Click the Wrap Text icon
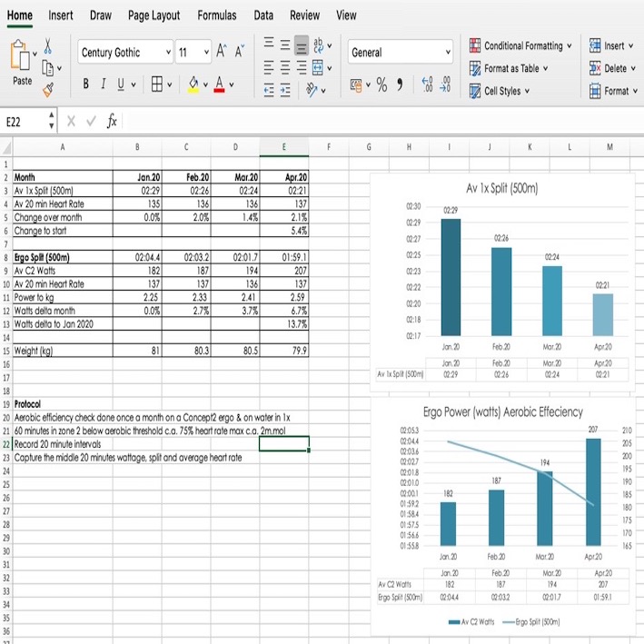Image resolution: width=644 pixels, height=644 pixels. coord(318,45)
